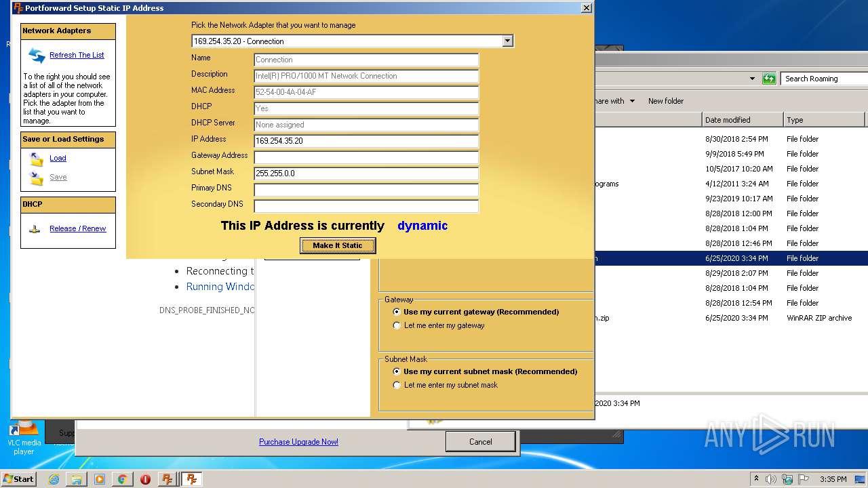The height and width of the screenshot is (488, 868).
Task: Open Windows Explorer from the taskbar
Action: click(77, 479)
